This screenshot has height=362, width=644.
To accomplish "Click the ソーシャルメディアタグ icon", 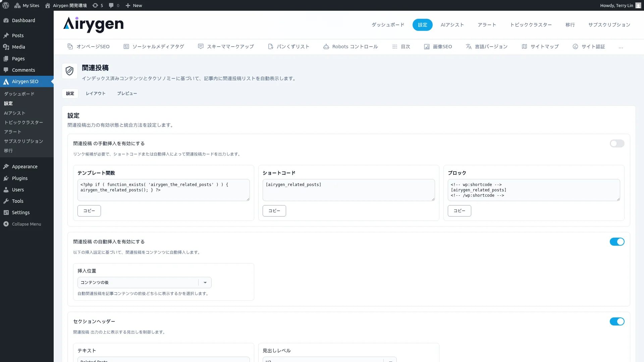I will (126, 47).
